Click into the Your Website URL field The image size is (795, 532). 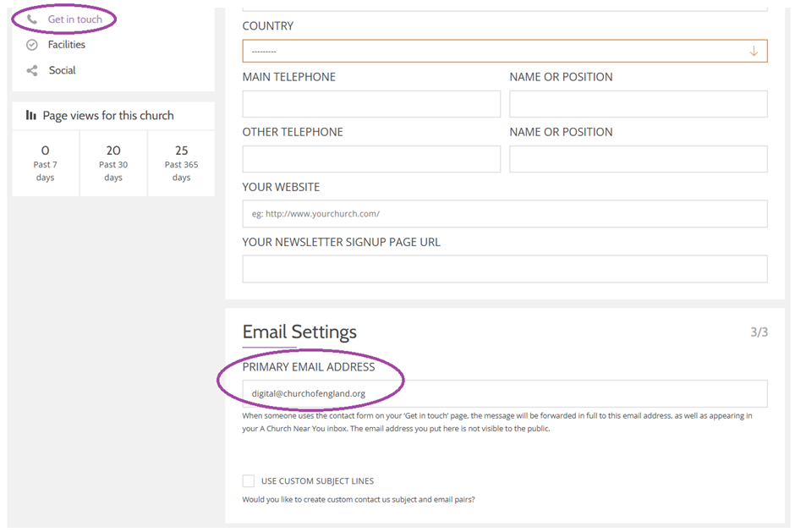click(505, 213)
